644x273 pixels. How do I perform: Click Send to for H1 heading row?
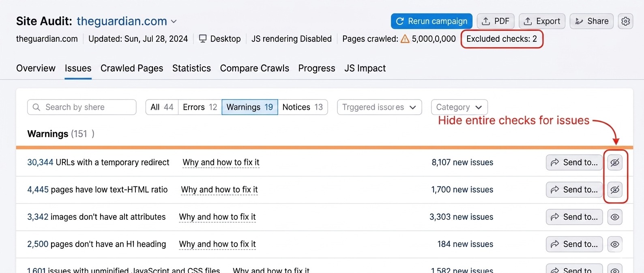click(x=574, y=244)
